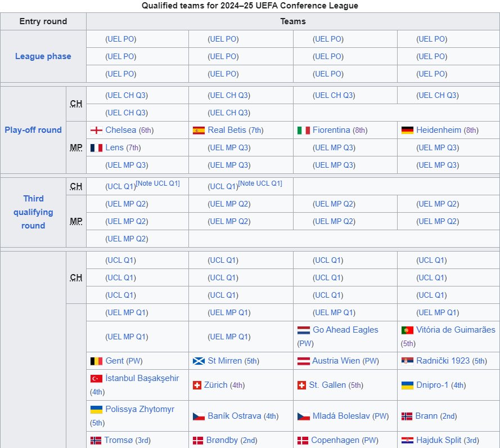Open the Tromsø team link
500x448 pixels.
118,440
